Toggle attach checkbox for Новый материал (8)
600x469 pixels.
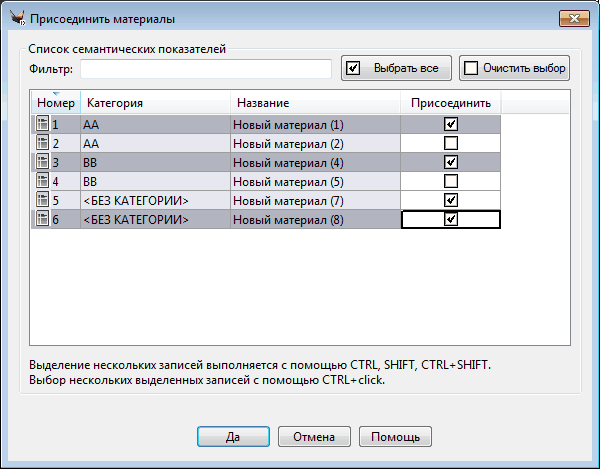coord(451,219)
